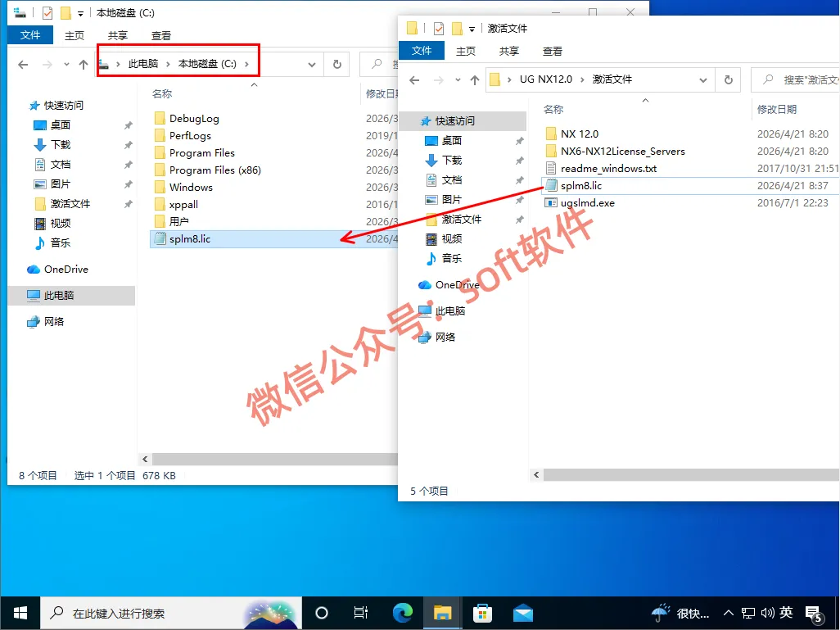Screen dimensions: 840x630
Task: Open 下载 in C: drive navigation pane
Action: 61,145
